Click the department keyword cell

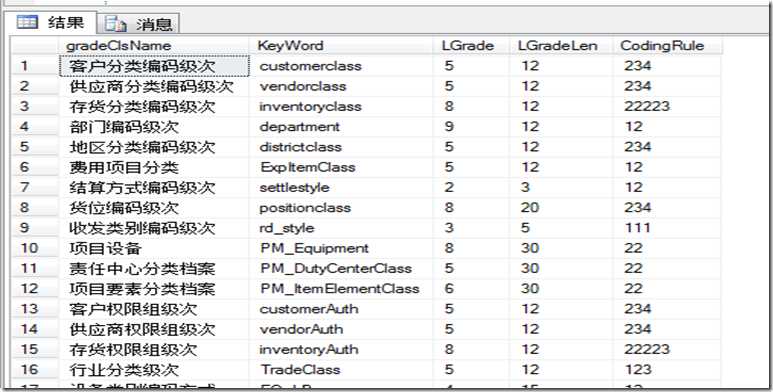click(x=341, y=127)
